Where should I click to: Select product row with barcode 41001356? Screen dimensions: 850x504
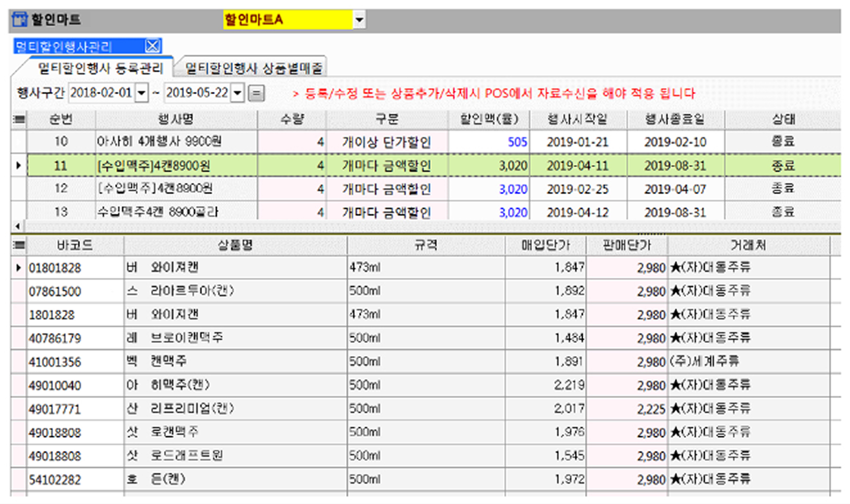55,362
